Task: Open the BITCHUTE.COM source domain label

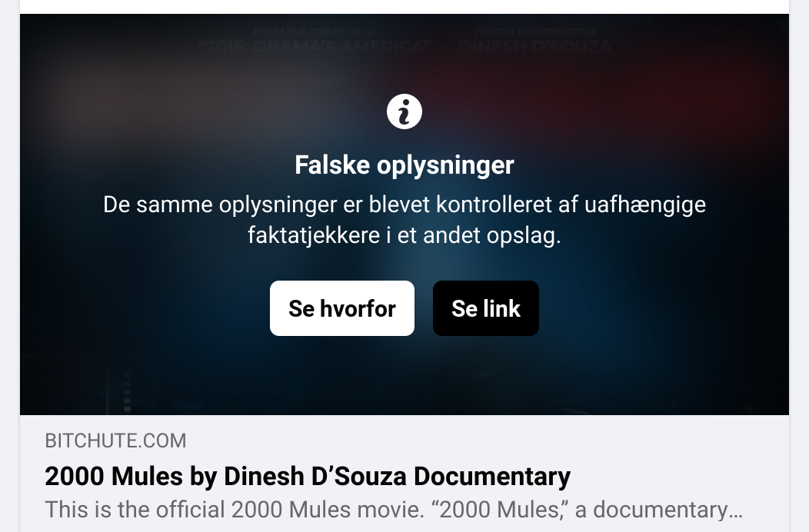Action: [x=115, y=441]
